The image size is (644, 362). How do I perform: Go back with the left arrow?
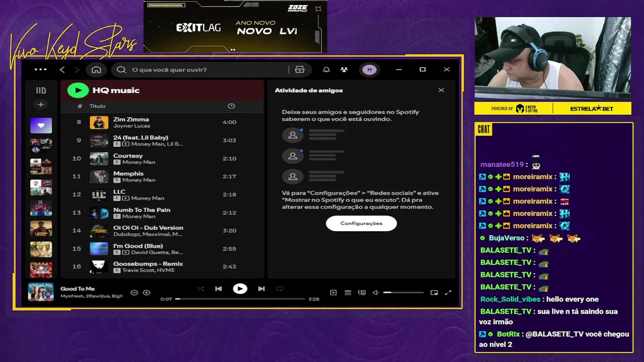[62, 69]
